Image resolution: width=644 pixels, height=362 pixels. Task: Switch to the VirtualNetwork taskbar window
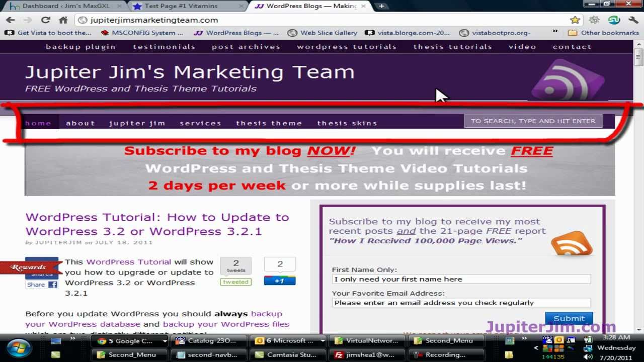(x=367, y=341)
